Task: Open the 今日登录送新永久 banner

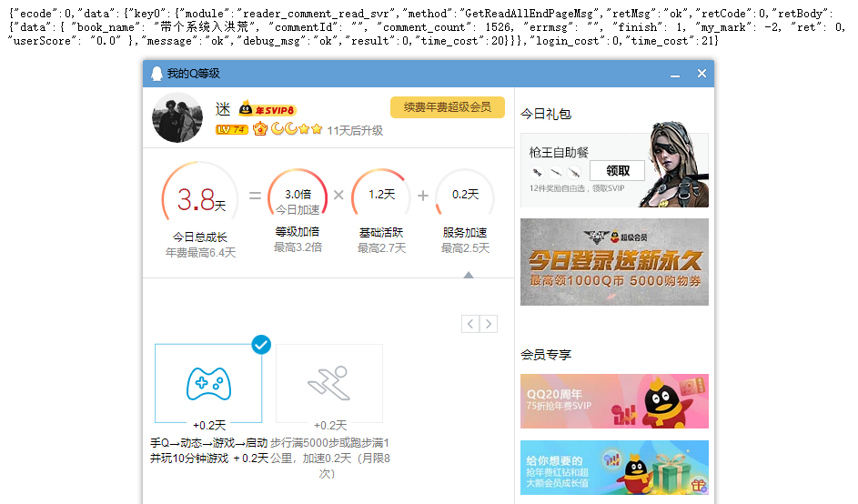Action: (x=614, y=262)
